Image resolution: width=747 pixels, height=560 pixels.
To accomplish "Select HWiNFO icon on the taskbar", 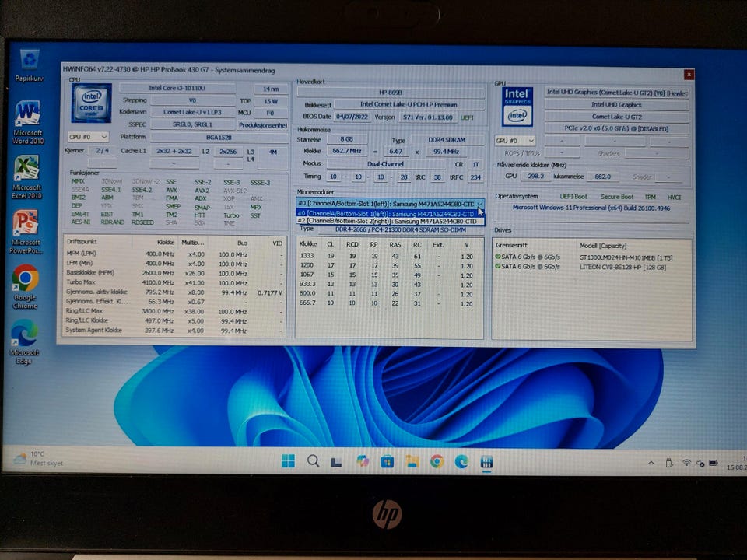I will (x=486, y=462).
